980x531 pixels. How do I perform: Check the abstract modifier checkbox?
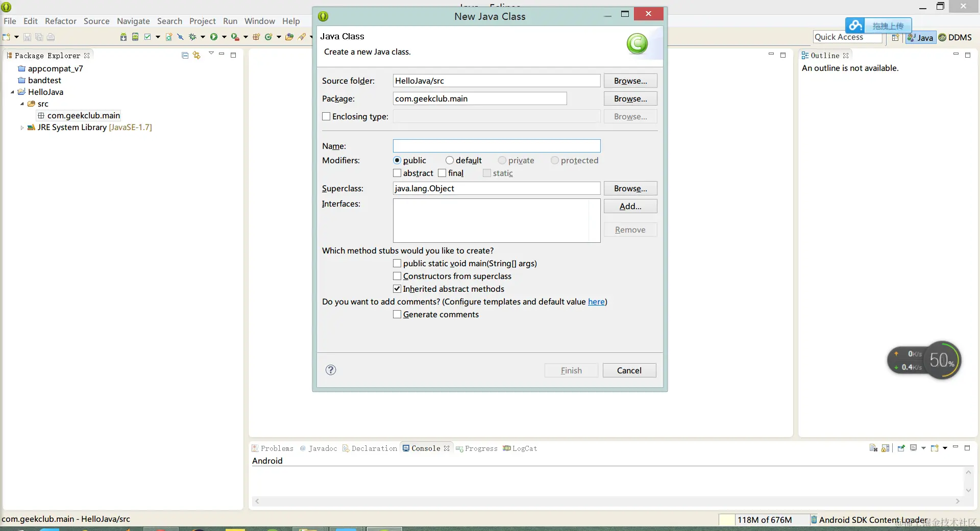point(397,173)
